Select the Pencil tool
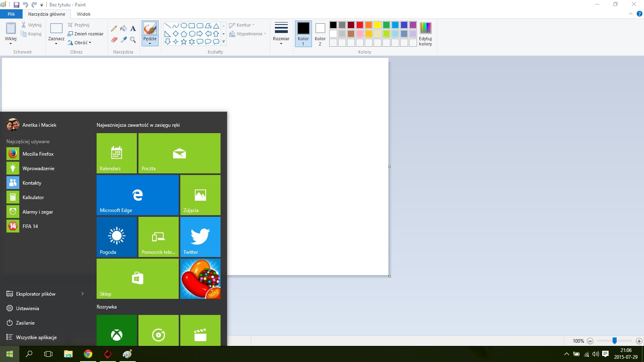 point(114,29)
